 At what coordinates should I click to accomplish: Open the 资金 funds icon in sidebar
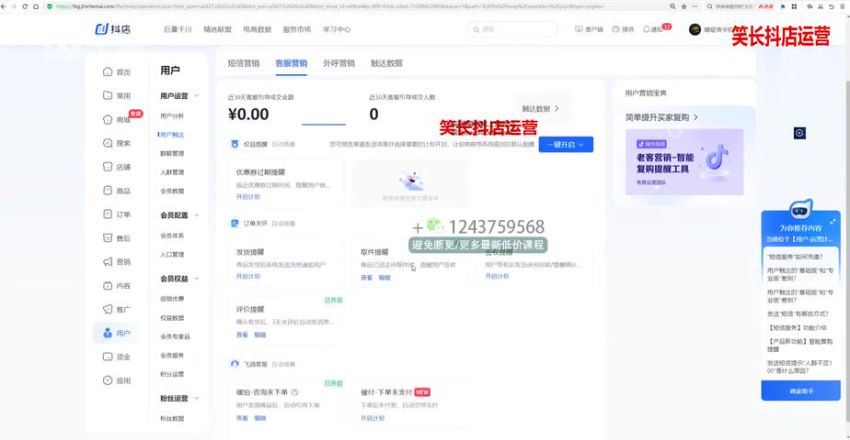107,357
